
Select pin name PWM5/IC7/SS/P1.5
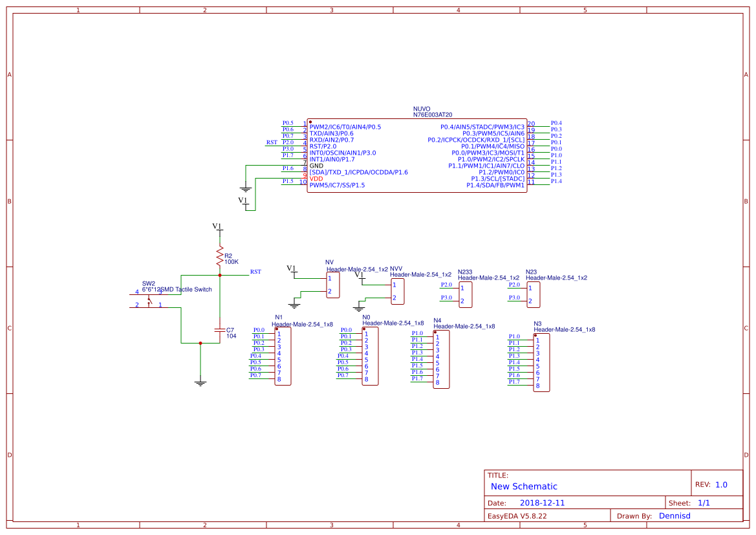[337, 185]
